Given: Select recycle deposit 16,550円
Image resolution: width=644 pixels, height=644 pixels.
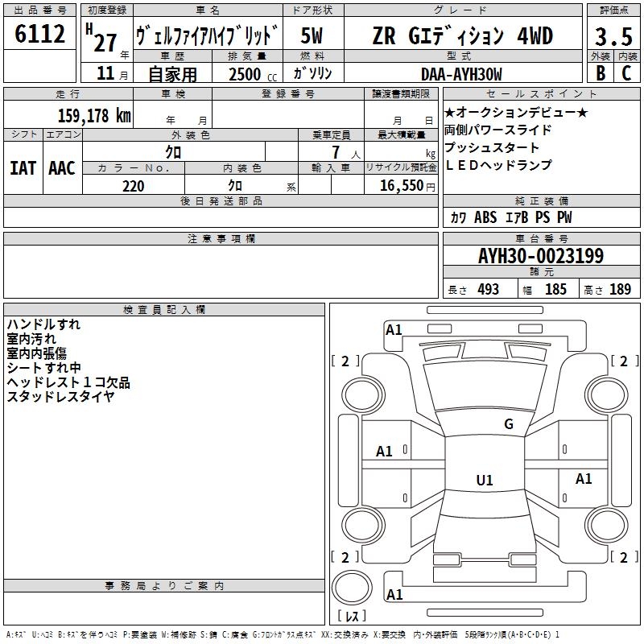Looking at the screenshot, I should pos(407,186).
